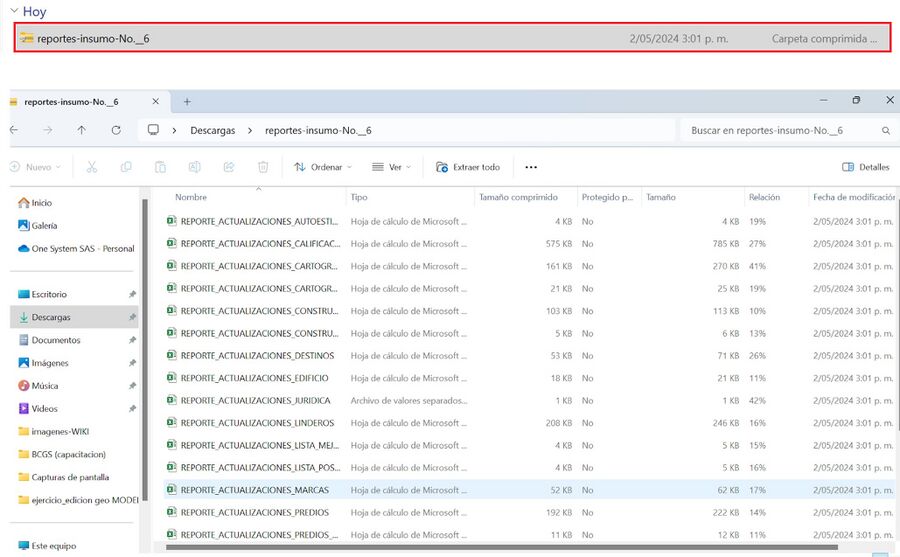The height and width of the screenshot is (557, 900).
Task: Click the zip folder icon of reportes-insumo-No._6
Action: point(26,38)
